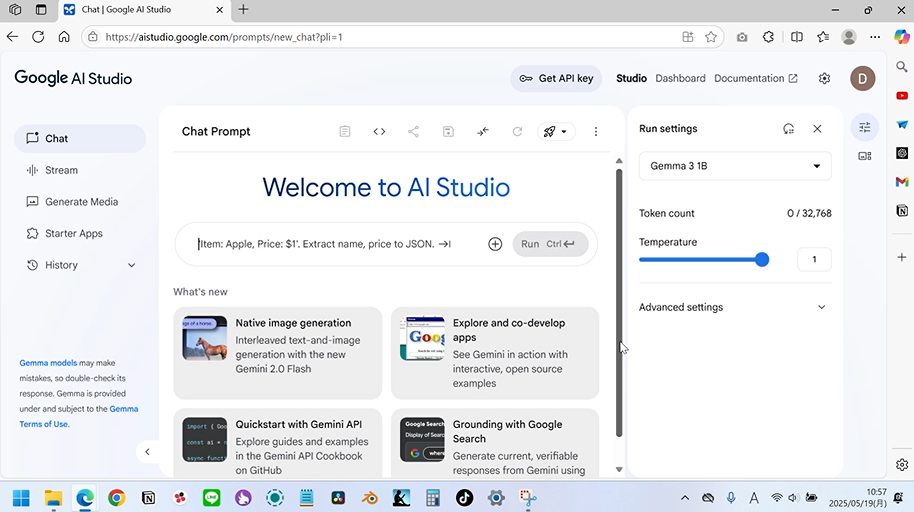Open the rocket deploy dropdown

(554, 131)
